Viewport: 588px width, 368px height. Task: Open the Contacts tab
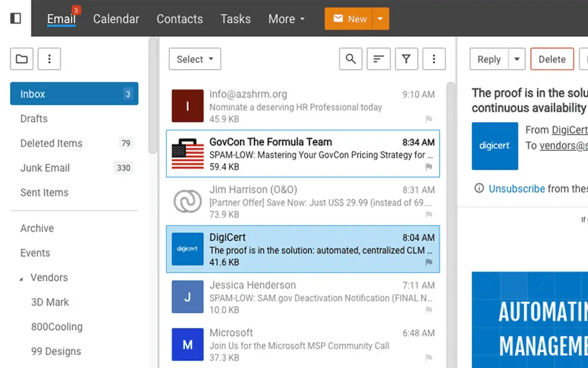coord(179,19)
